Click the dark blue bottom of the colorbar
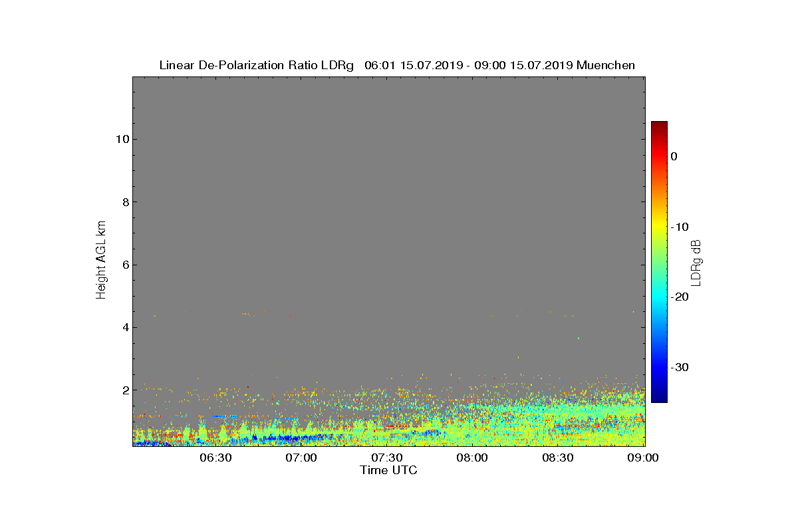Screen dimensions: 798x532 click(x=659, y=397)
